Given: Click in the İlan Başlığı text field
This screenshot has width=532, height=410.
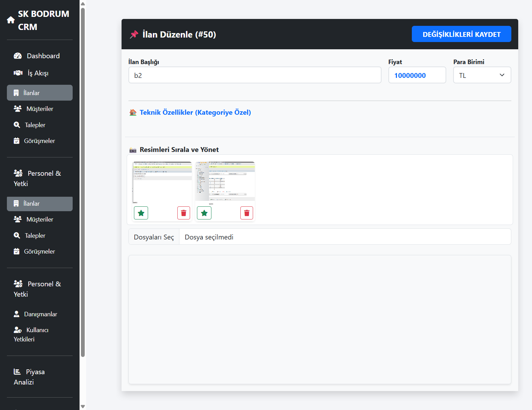Looking at the screenshot, I should 254,75.
